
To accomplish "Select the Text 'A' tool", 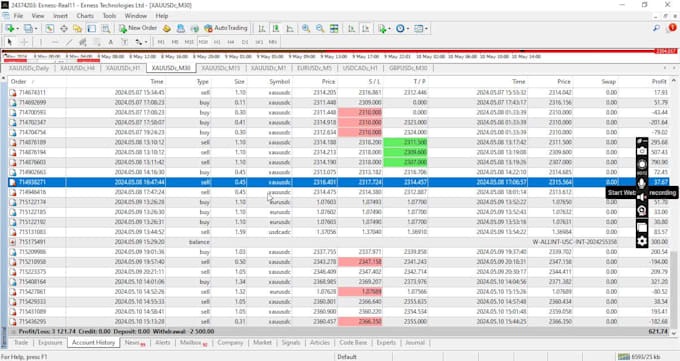I will [111, 42].
